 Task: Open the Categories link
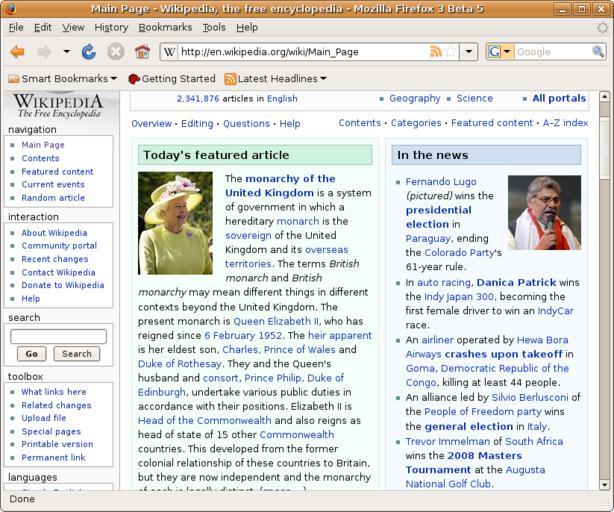pos(416,123)
